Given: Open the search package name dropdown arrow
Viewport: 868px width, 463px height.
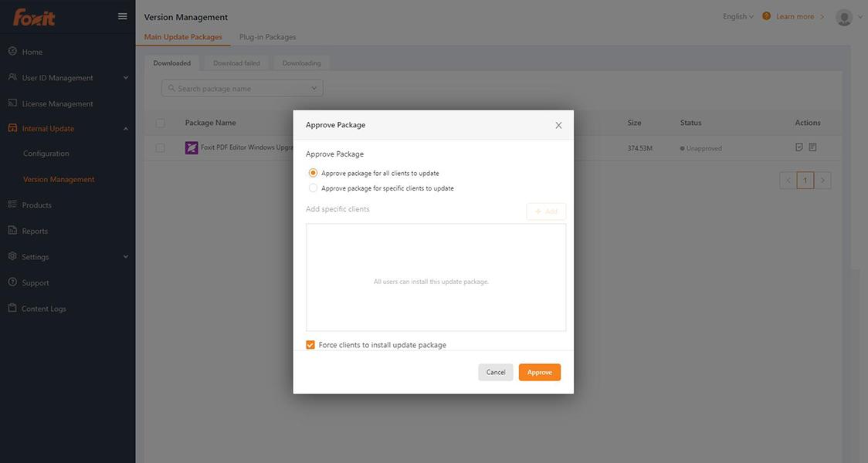Looking at the screenshot, I should 314,88.
